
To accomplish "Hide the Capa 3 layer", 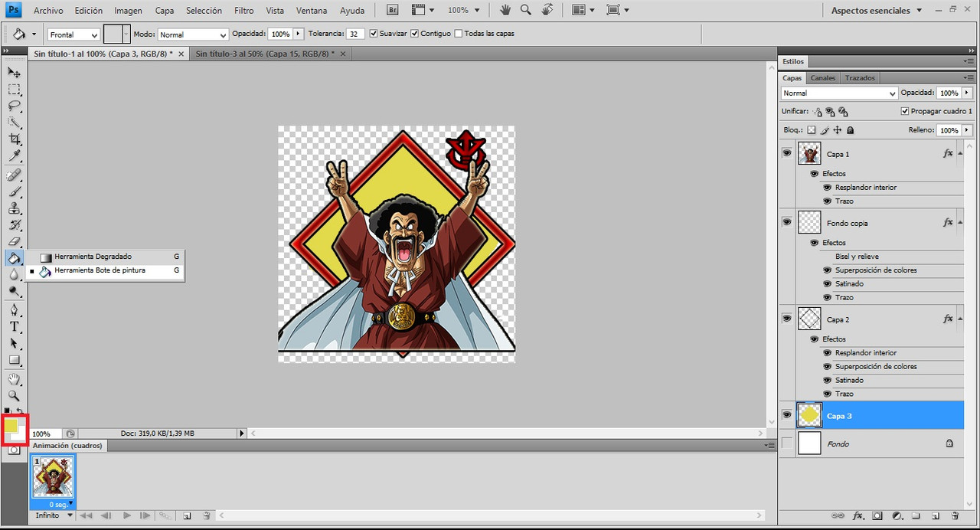I will tap(786, 415).
